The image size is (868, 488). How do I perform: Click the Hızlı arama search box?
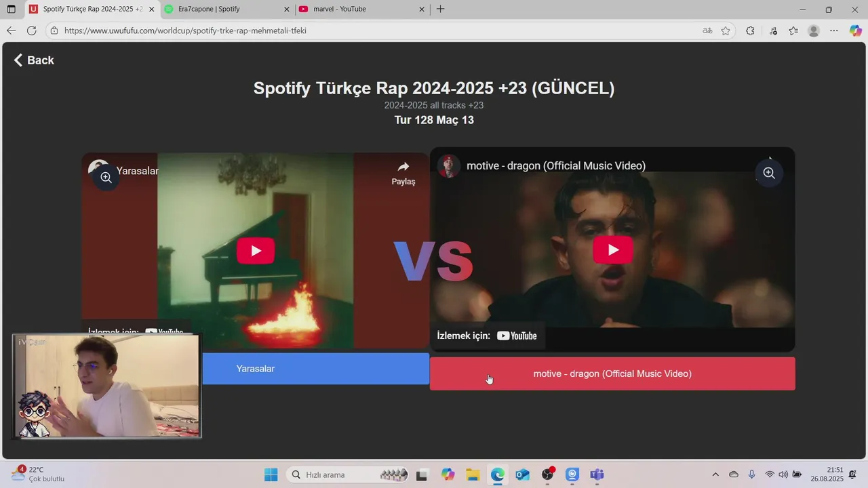click(x=348, y=474)
